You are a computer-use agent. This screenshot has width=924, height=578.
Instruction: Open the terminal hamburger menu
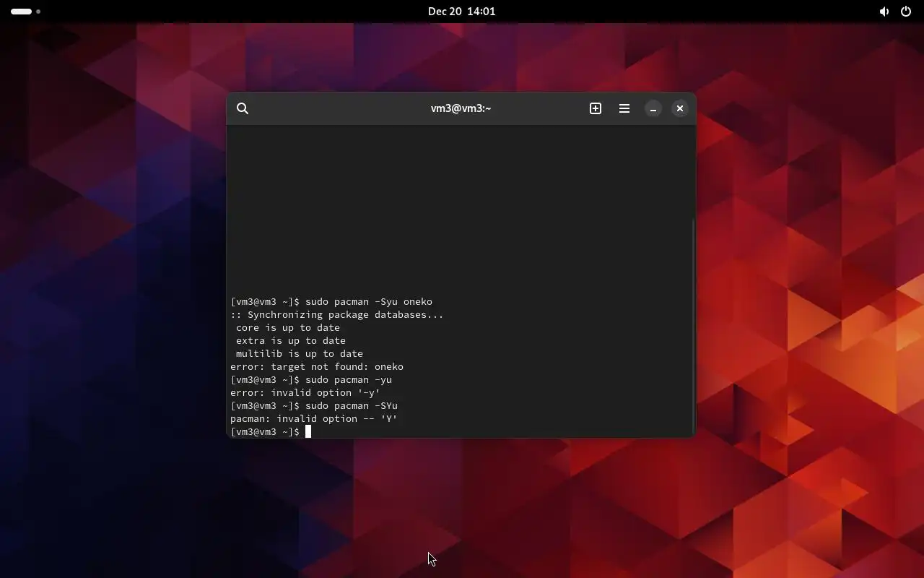pos(624,108)
